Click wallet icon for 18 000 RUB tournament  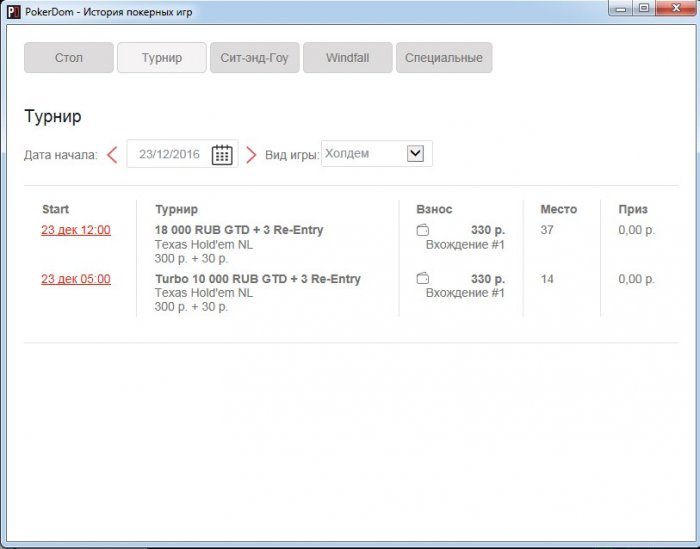[423, 230]
